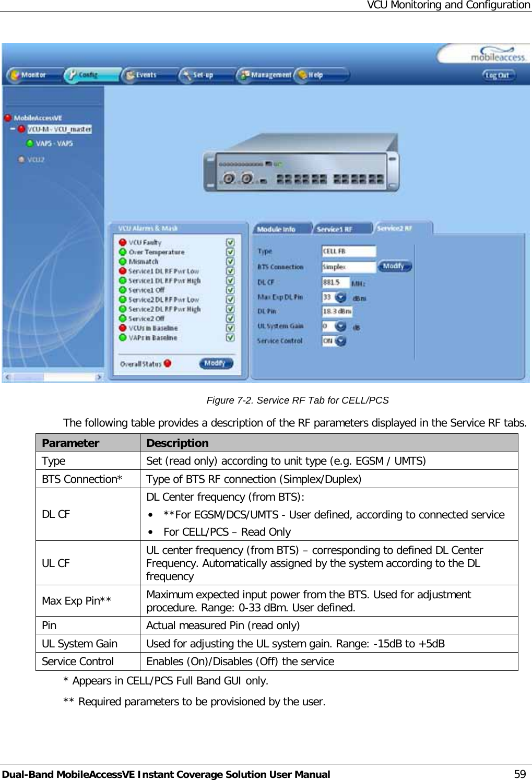Click red status icon of VCU-M node

(21, 128)
